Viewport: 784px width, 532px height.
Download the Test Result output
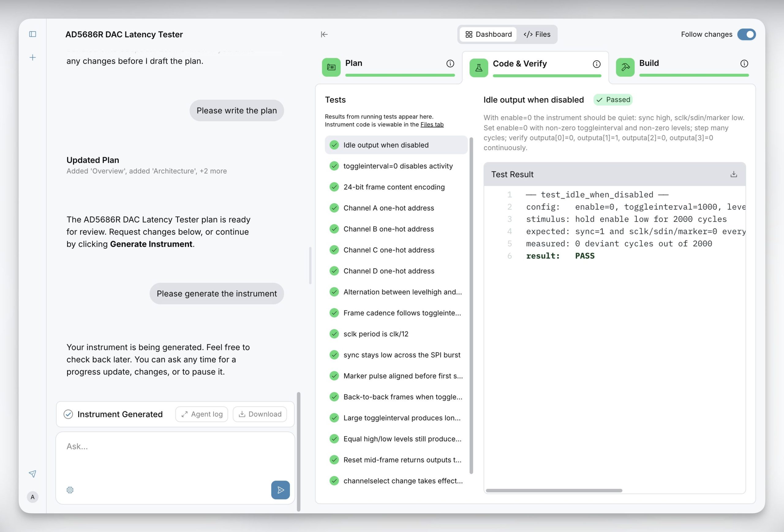[733, 174]
